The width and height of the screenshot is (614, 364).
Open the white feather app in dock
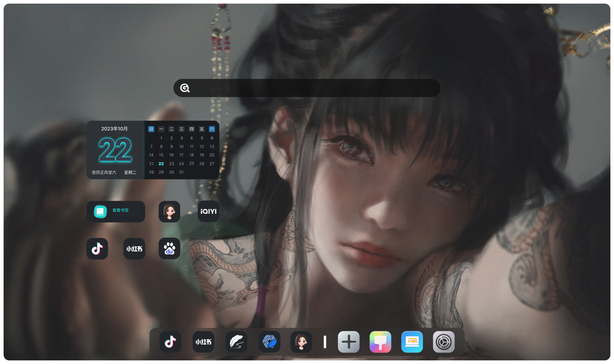[x=236, y=342]
